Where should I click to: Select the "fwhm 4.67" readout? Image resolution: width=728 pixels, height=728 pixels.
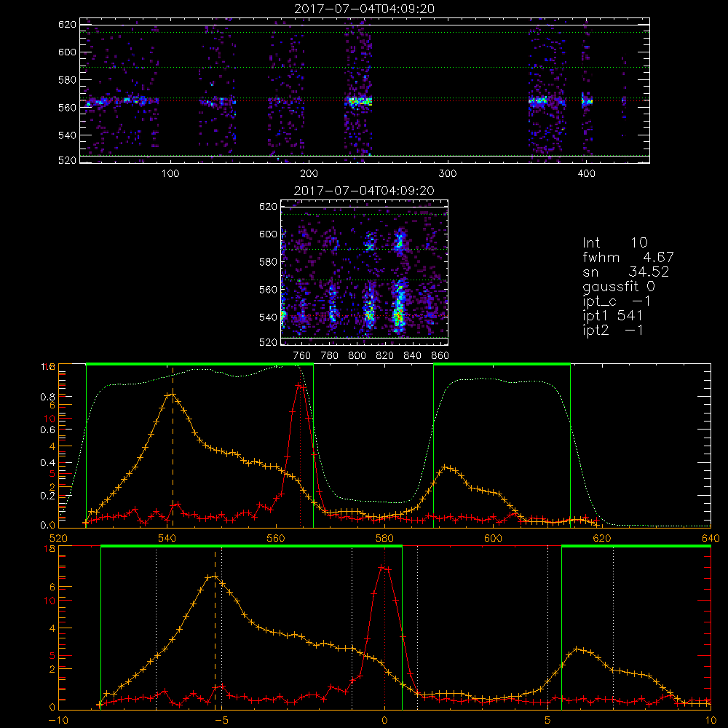pos(628,257)
